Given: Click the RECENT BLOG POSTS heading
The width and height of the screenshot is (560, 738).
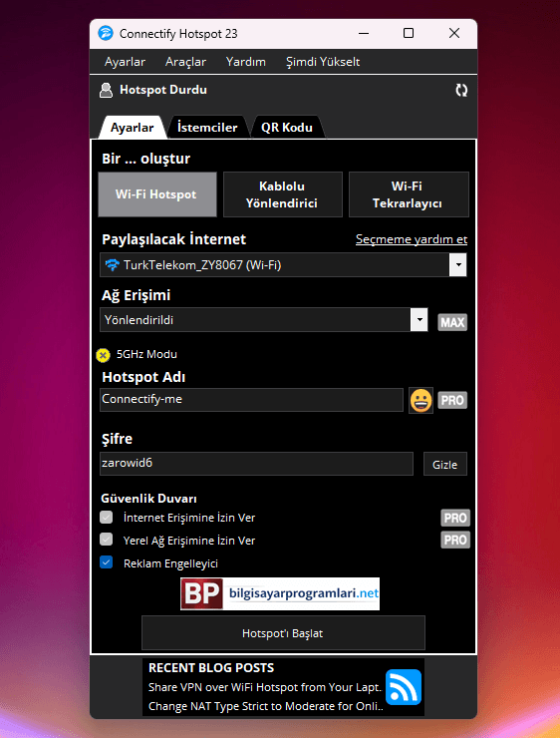Looking at the screenshot, I should coord(211,668).
